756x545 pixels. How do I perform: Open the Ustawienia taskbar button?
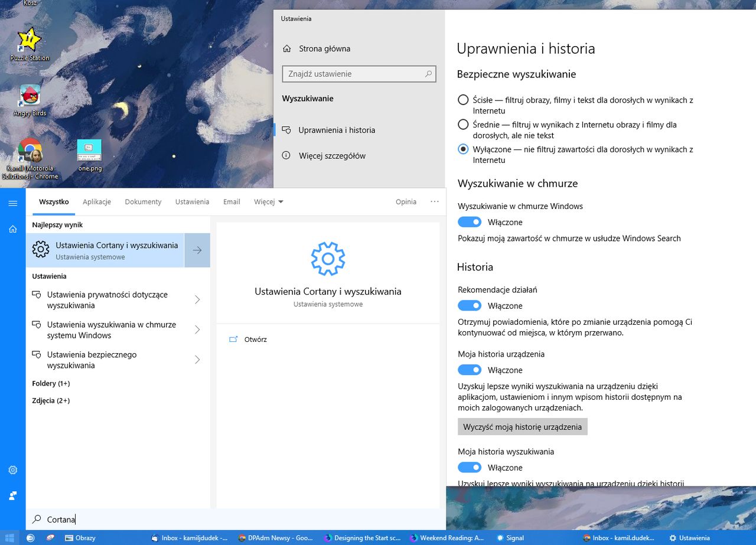point(689,538)
